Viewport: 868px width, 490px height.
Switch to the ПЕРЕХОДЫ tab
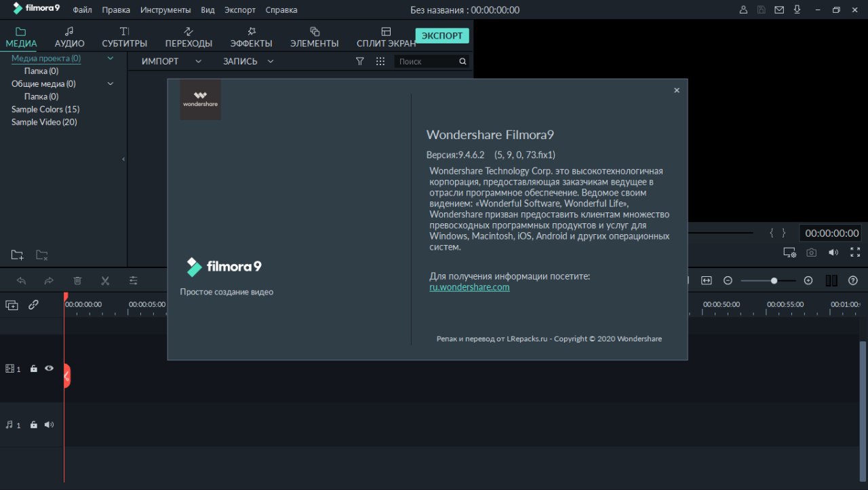point(189,37)
